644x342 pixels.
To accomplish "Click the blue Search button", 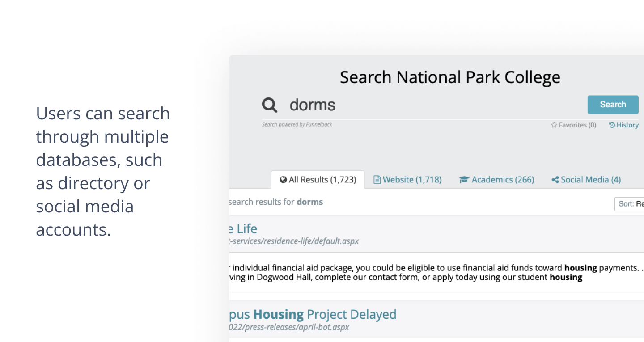I will point(613,105).
